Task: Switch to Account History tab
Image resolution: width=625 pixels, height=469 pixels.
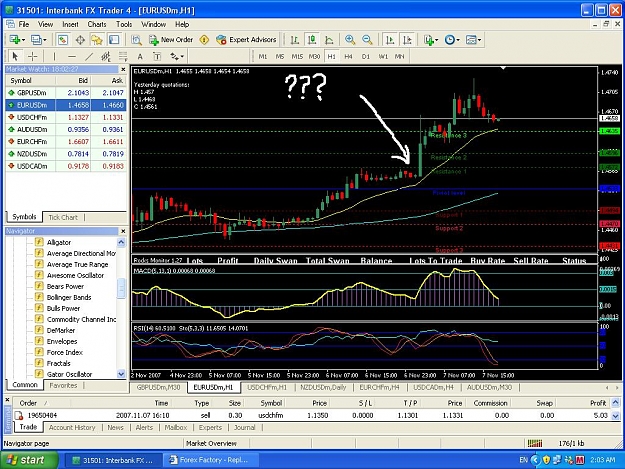Action: click(72, 428)
